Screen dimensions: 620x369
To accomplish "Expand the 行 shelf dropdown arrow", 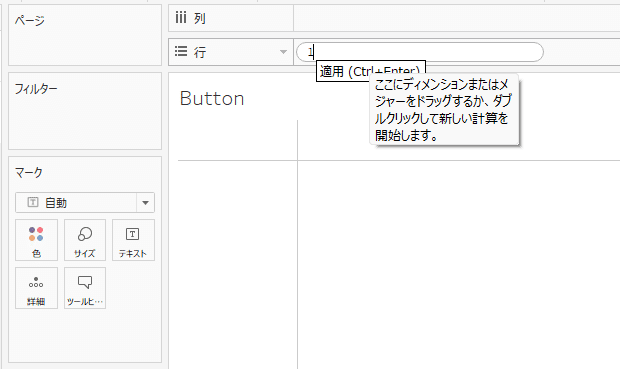I will 283,52.
